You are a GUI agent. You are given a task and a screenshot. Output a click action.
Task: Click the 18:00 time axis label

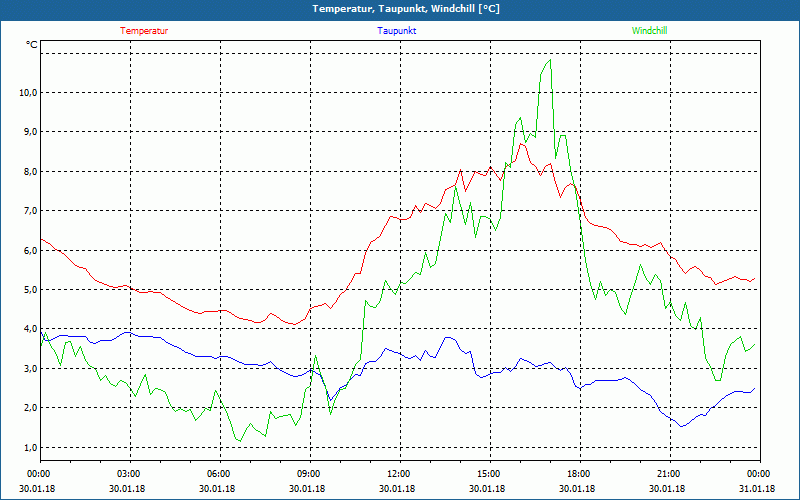pyautogui.click(x=577, y=474)
